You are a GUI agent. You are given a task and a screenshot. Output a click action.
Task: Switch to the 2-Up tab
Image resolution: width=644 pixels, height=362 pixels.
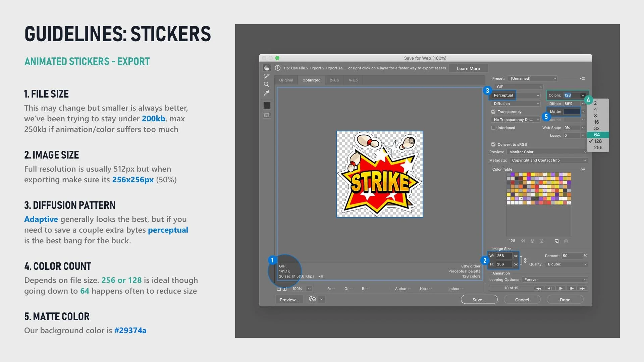click(x=334, y=80)
